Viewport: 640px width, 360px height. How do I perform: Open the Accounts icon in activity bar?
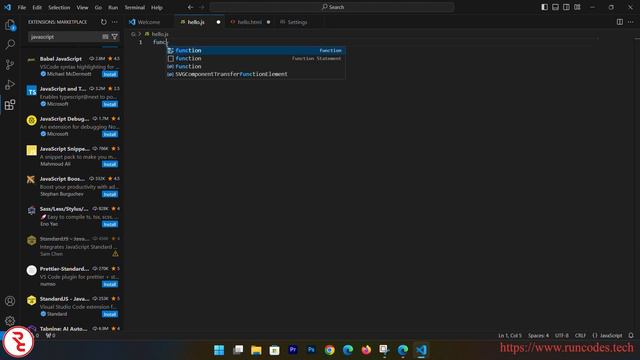(x=10, y=301)
